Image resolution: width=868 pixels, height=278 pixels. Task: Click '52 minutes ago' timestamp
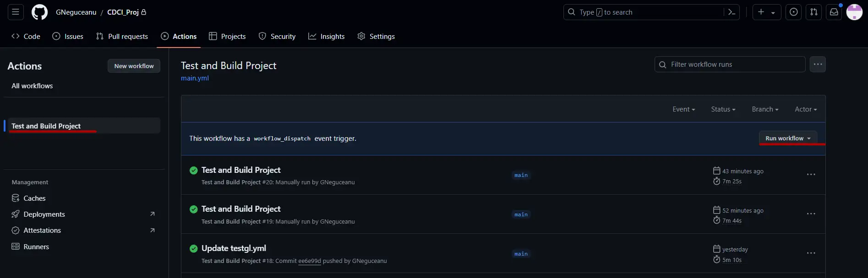pos(742,211)
